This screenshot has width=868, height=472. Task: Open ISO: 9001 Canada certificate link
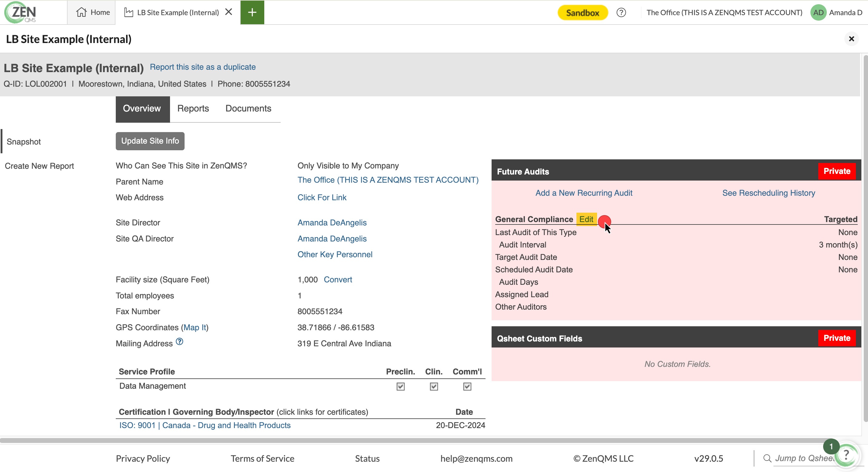(205, 425)
